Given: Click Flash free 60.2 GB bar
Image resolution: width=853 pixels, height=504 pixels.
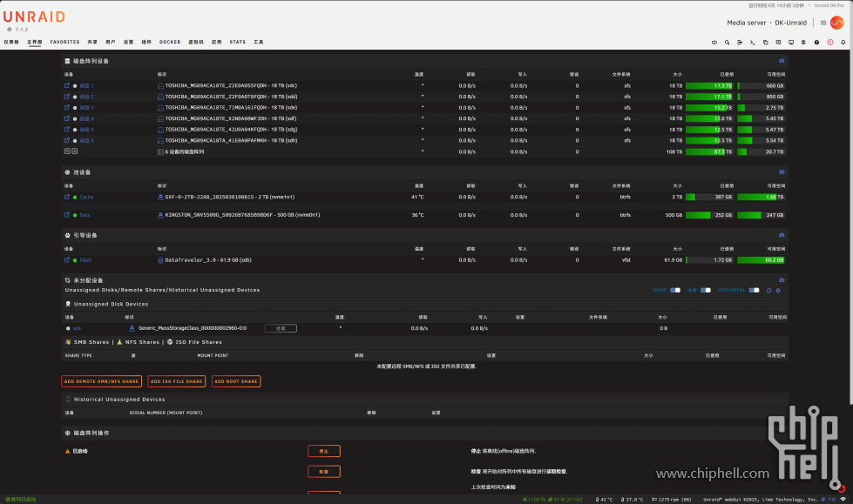Looking at the screenshot, I should (x=761, y=260).
